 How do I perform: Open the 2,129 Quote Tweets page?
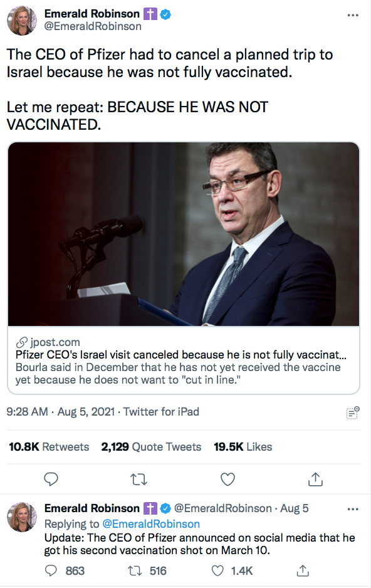(x=150, y=447)
